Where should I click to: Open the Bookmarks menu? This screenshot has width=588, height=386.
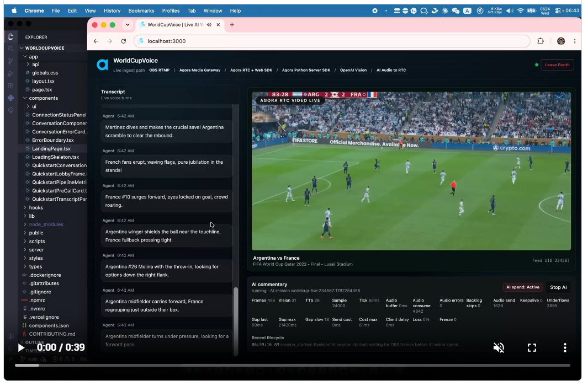(x=141, y=10)
